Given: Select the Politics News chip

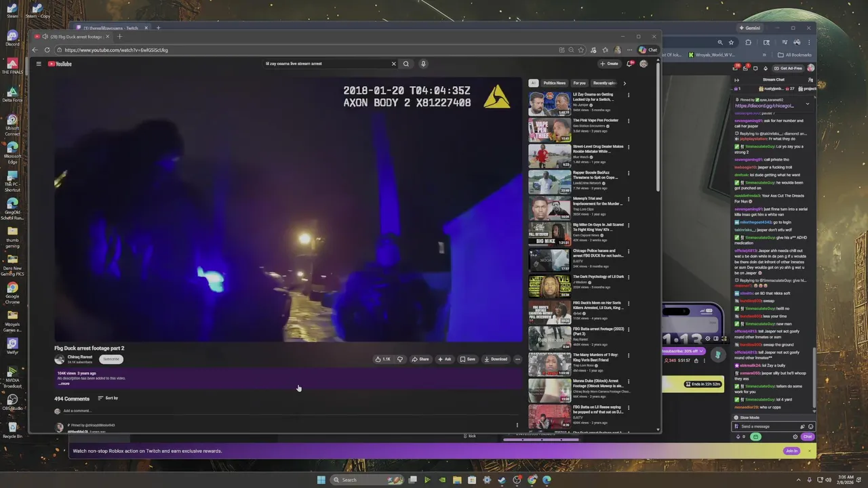Looking at the screenshot, I should pos(554,83).
